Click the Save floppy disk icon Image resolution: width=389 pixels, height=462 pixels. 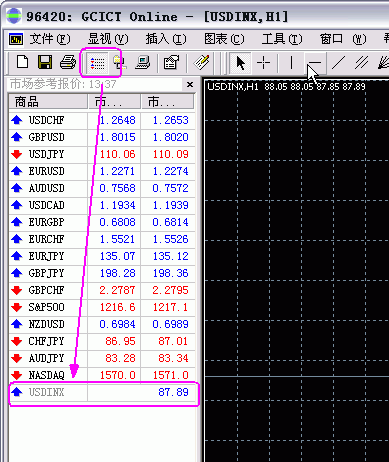coord(45,62)
